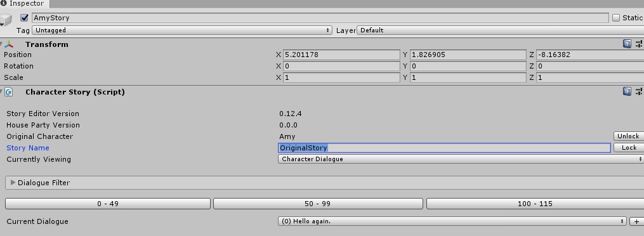Switch to dialogues 50 - 99
Image resolution: width=644 pixels, height=236 pixels.
coord(318,204)
